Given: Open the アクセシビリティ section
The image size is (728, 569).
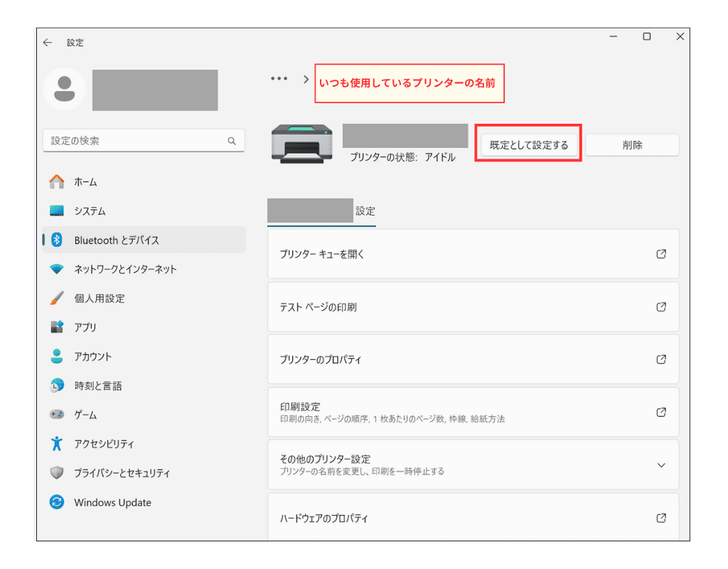Looking at the screenshot, I should (58, 444).
